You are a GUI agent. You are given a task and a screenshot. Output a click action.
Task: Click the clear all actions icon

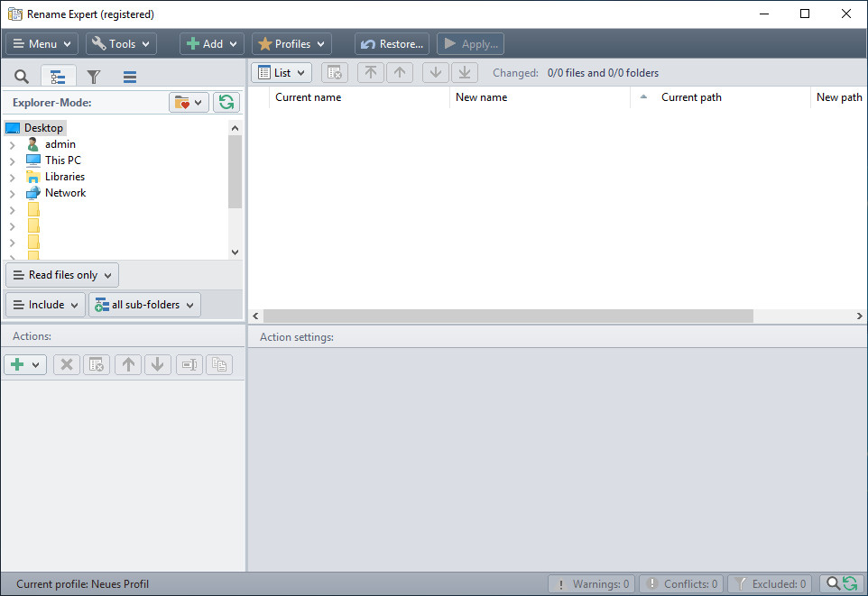tap(97, 364)
